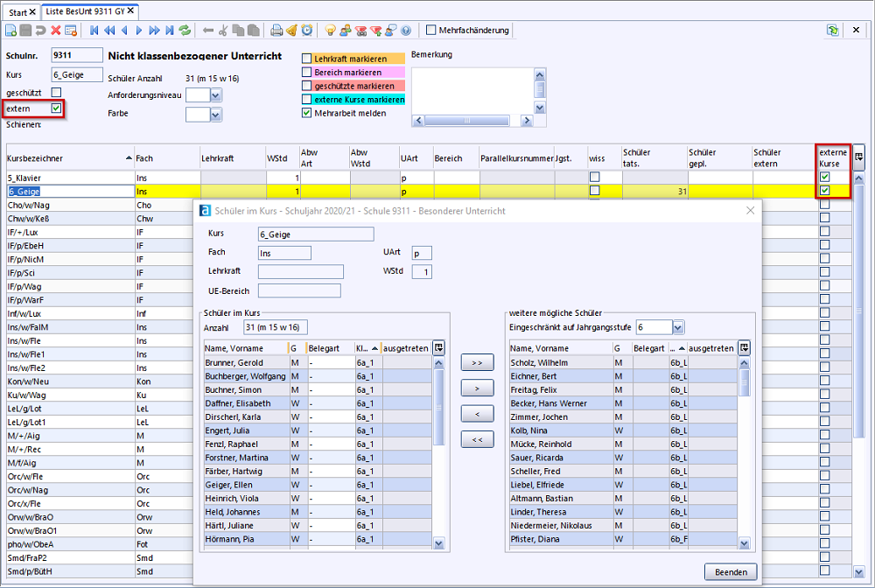Open column chooser icon in weitere mögliche Schüler list
875x588 pixels.
point(745,347)
